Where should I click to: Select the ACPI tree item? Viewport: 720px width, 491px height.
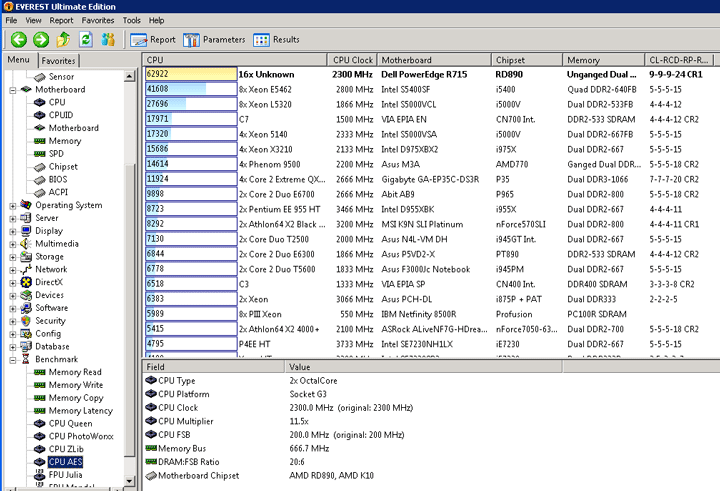click(x=58, y=192)
